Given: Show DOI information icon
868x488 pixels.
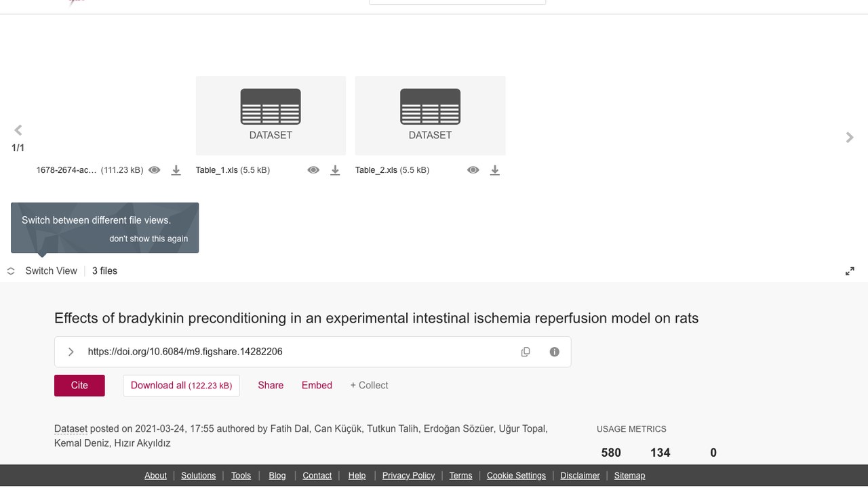Looking at the screenshot, I should [x=555, y=352].
